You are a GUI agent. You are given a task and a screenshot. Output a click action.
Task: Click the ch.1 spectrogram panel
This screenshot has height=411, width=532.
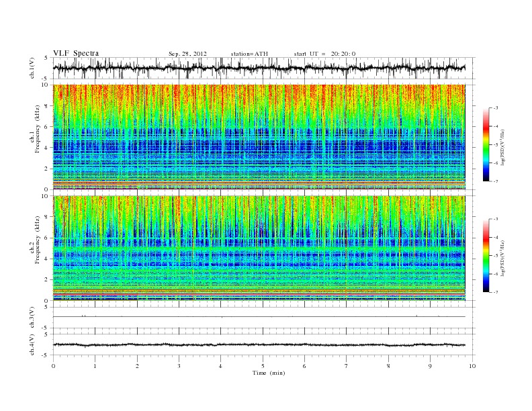pos(259,137)
